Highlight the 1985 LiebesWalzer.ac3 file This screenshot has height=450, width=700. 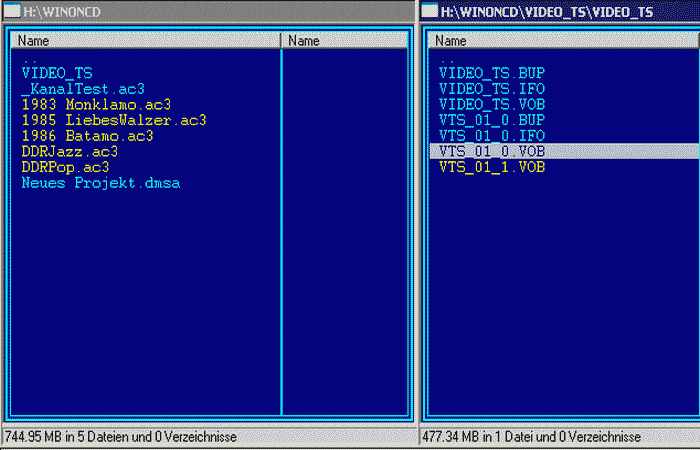click(x=113, y=120)
